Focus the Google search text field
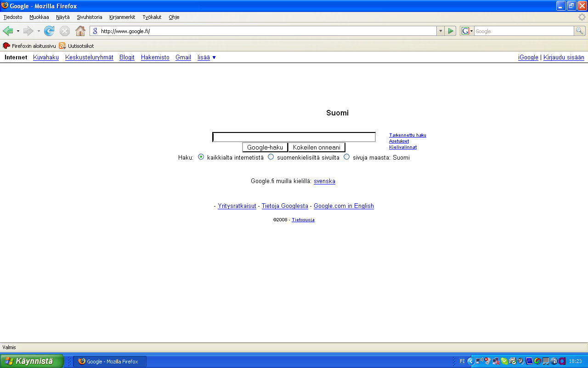Viewport: 588px width, 368px height. 294,137
